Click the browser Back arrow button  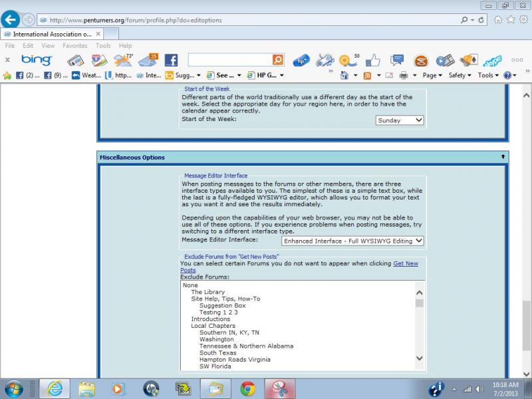click(11, 19)
